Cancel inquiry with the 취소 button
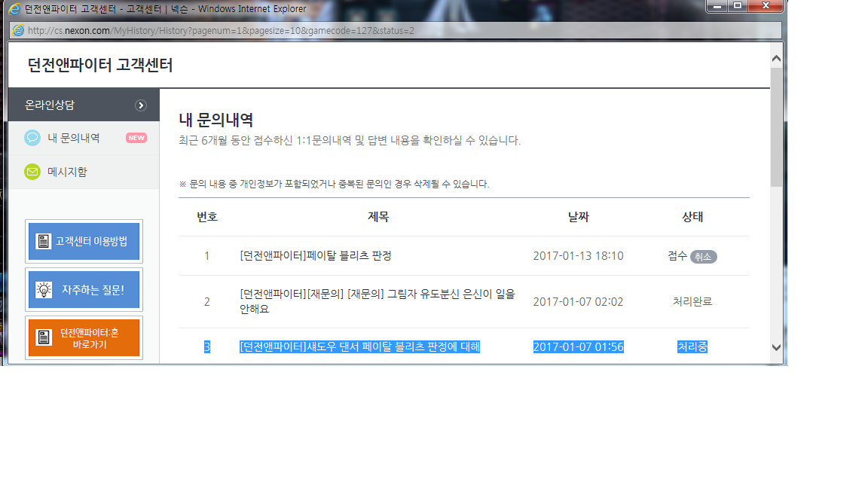 703,257
